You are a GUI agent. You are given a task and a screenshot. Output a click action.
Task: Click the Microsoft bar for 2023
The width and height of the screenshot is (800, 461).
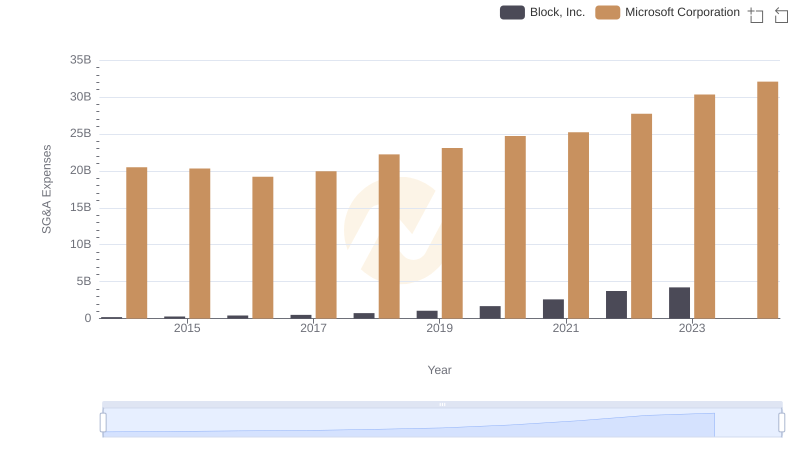[705, 207]
